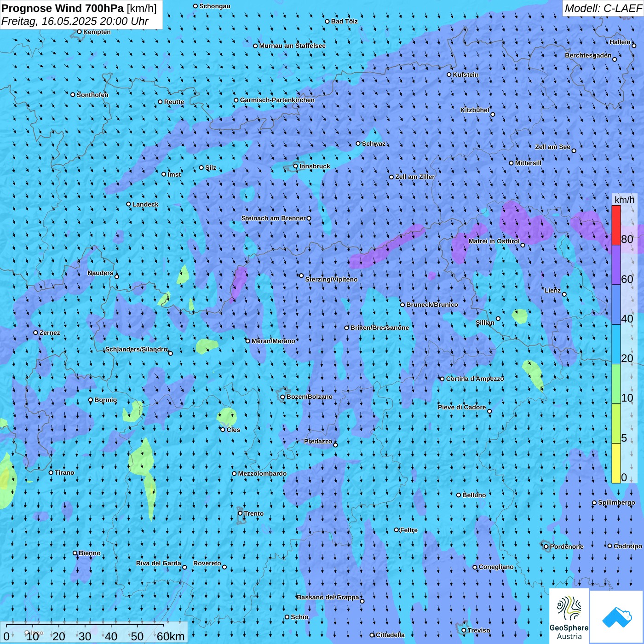This screenshot has height=644, width=644.
Task: Click the Sillian label
Action: tap(485, 322)
